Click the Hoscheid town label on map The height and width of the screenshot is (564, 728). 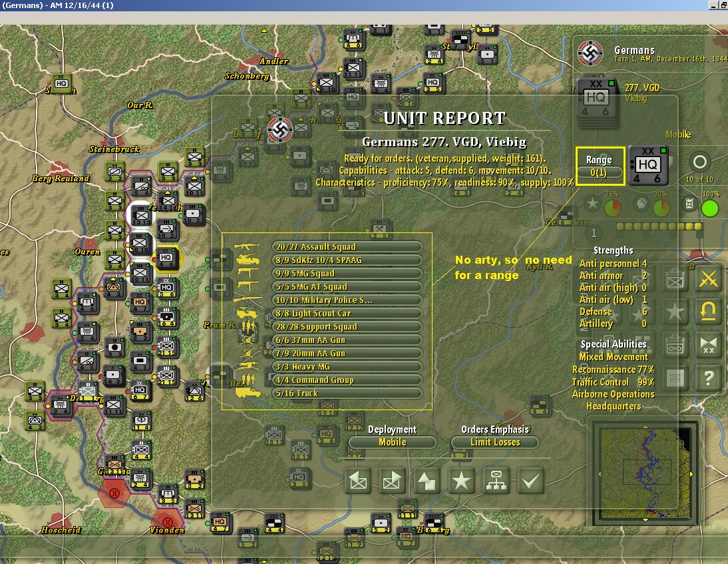(61, 529)
